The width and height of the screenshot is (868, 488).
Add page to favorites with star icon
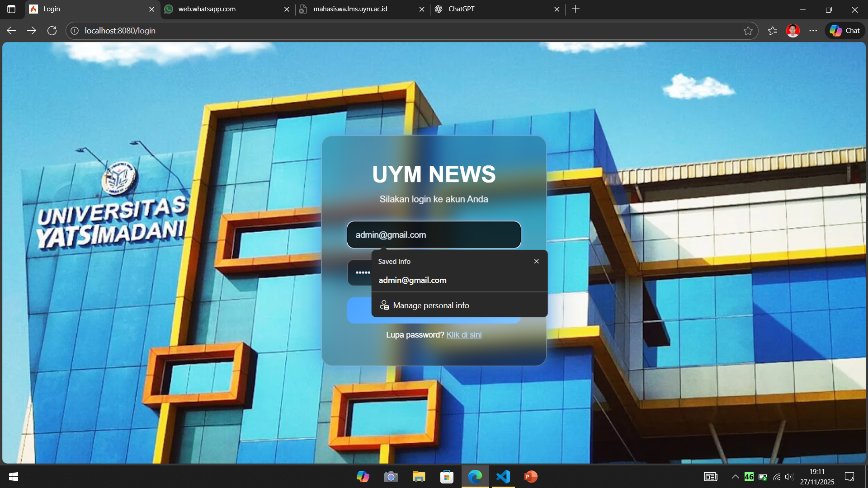coord(748,31)
